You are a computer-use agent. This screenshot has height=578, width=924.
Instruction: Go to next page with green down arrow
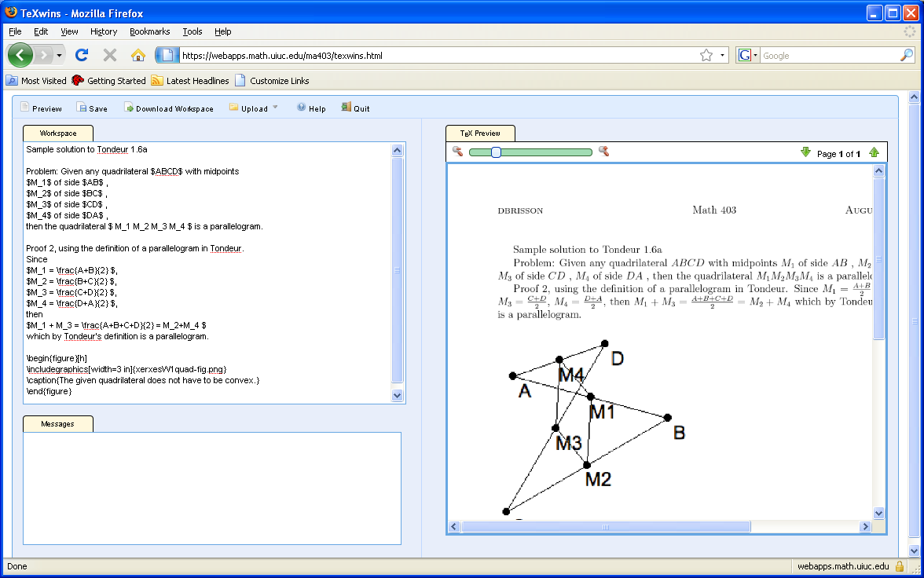click(805, 152)
